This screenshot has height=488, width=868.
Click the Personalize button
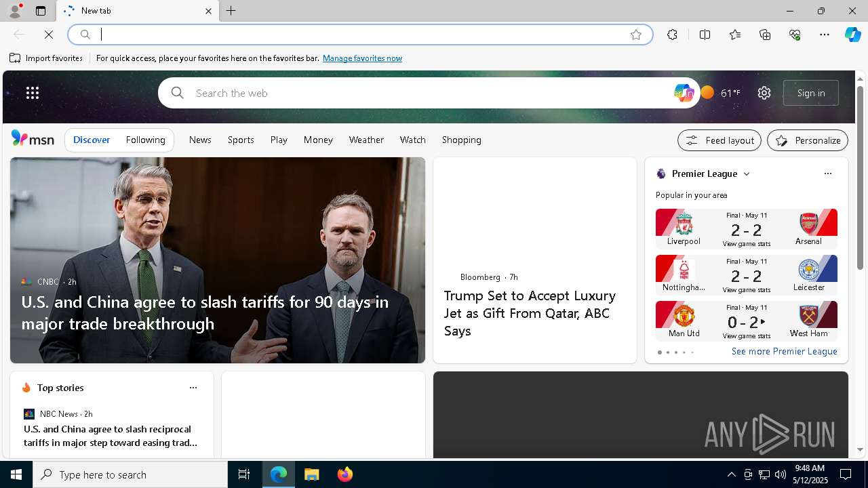coord(808,140)
